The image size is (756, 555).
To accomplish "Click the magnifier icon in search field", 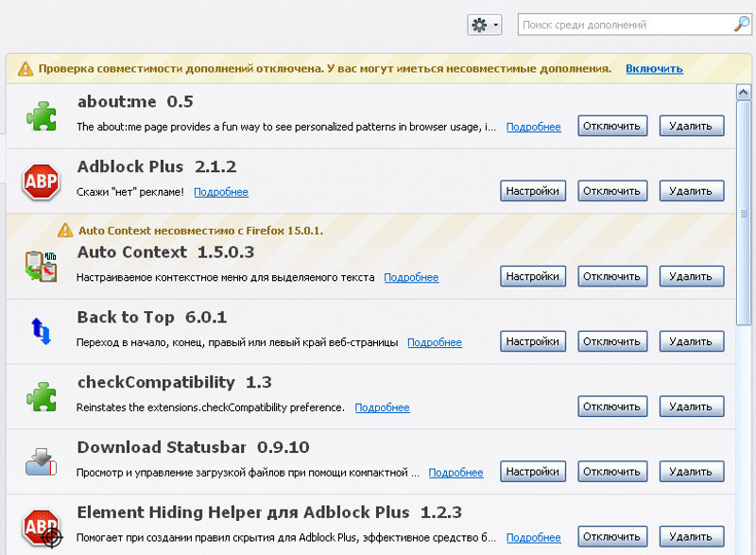I will (741, 26).
